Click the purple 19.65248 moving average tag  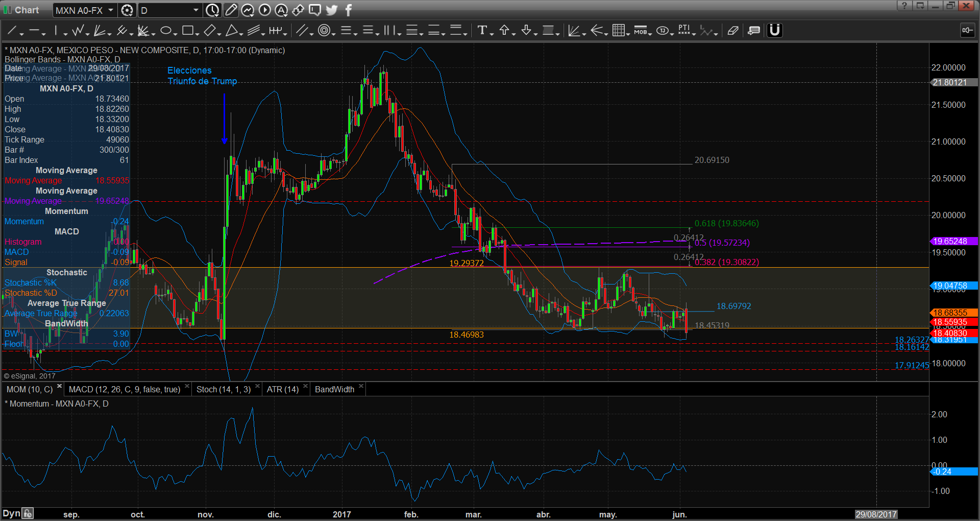[954, 241]
